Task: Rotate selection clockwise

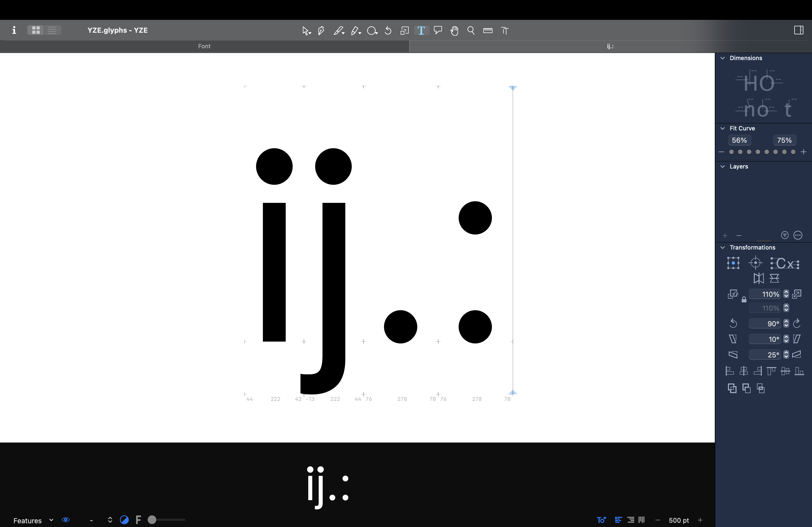Action: click(797, 324)
